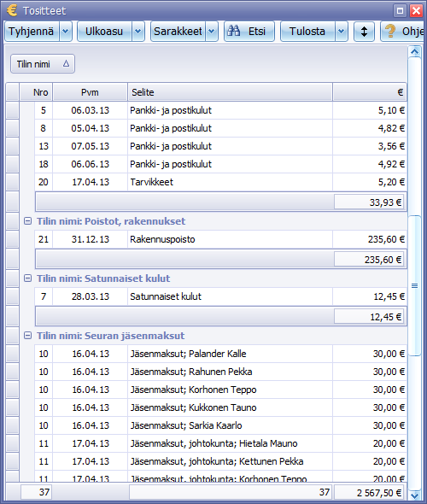This screenshot has height=504, width=427.
Task: Select Rakennuspoisto row text
Action: pyautogui.click(x=162, y=239)
